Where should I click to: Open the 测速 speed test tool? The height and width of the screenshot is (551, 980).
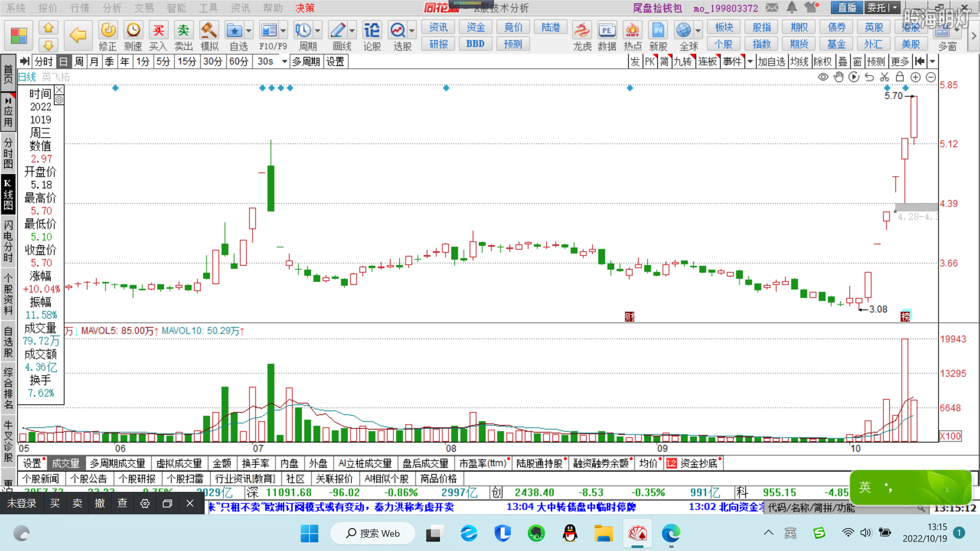click(x=133, y=36)
